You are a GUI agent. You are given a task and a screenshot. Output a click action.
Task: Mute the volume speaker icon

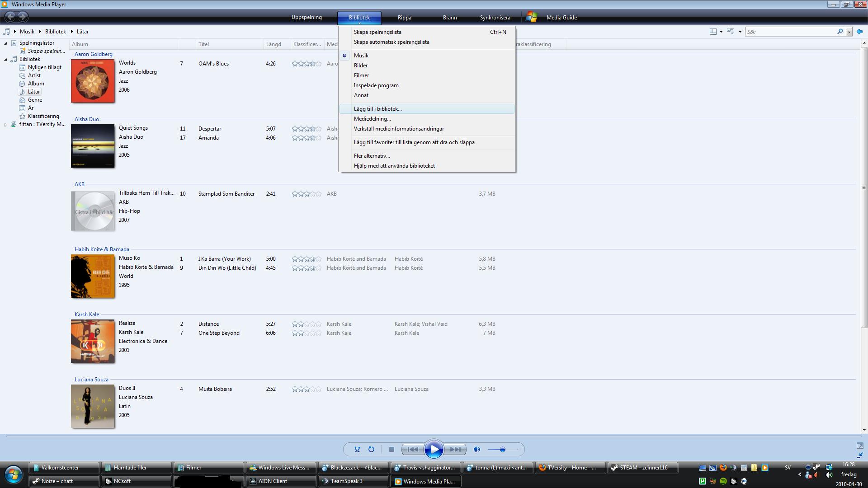coord(476,449)
